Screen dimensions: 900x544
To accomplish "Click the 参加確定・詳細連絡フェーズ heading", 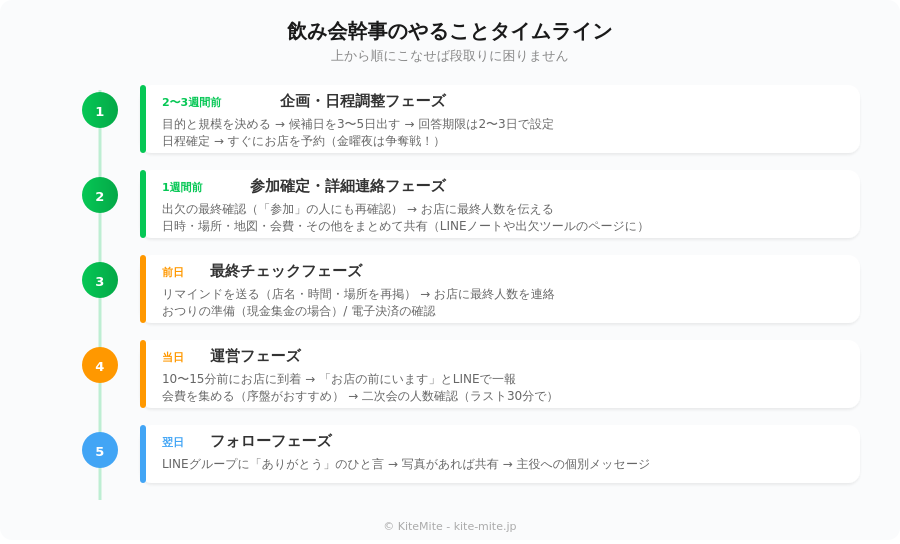I will coord(347,186).
